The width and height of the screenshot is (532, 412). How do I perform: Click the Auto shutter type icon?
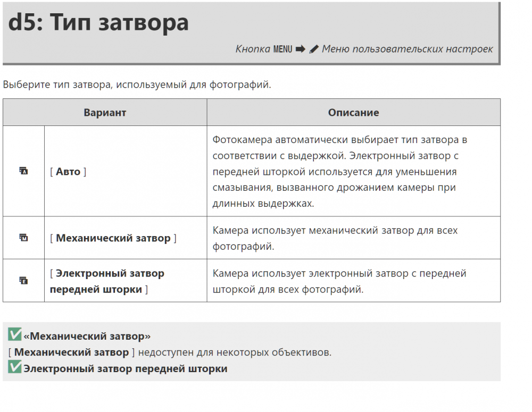[x=23, y=171]
